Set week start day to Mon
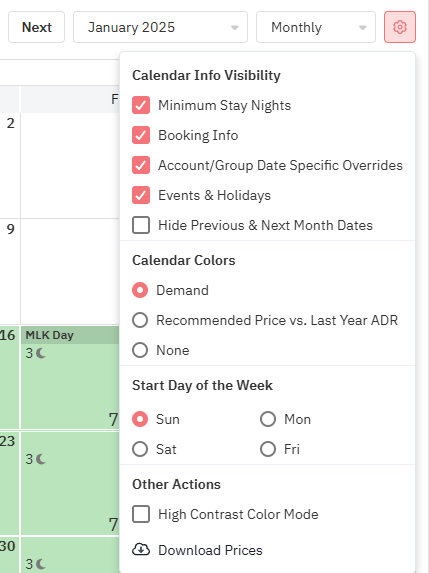Image resolution: width=429 pixels, height=573 pixels. click(x=268, y=419)
